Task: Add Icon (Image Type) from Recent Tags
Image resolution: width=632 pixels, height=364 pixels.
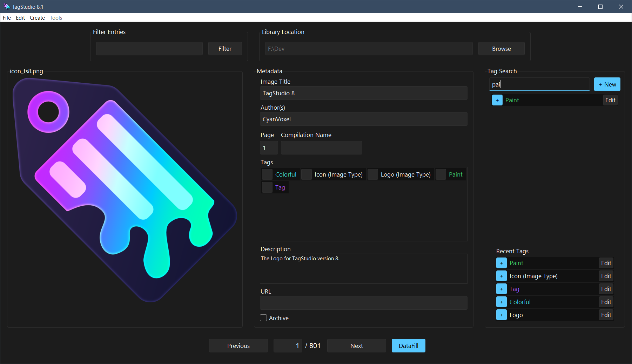Action: 501,276
